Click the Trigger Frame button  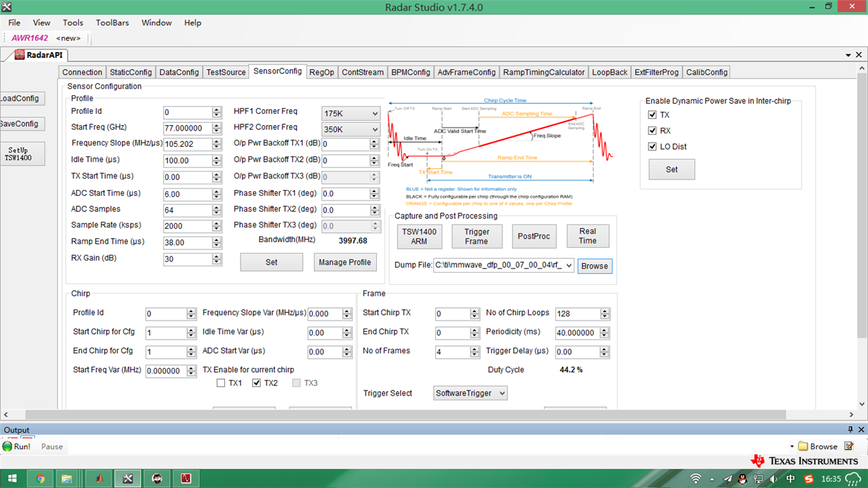pos(476,236)
